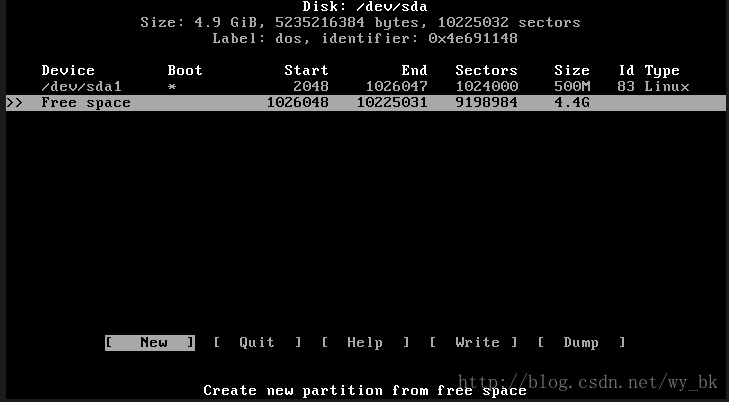Select Write to save partition table
Viewport: 729px width, 402px height.
pos(473,343)
